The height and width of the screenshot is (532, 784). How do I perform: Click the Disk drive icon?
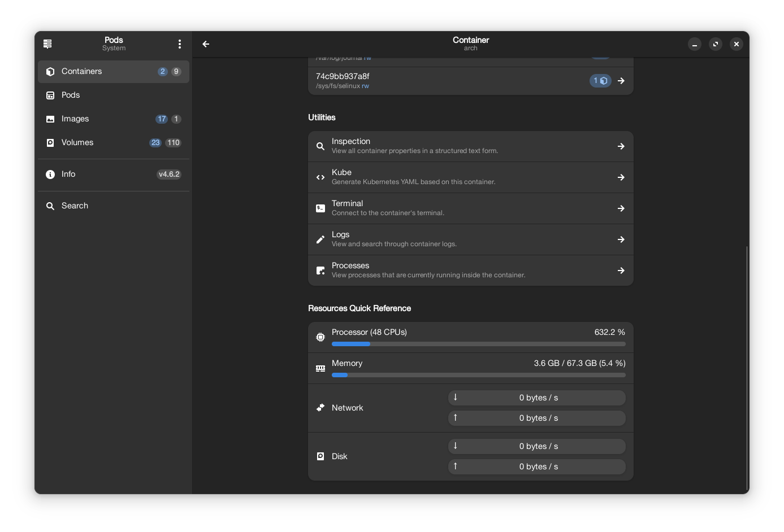click(x=320, y=456)
